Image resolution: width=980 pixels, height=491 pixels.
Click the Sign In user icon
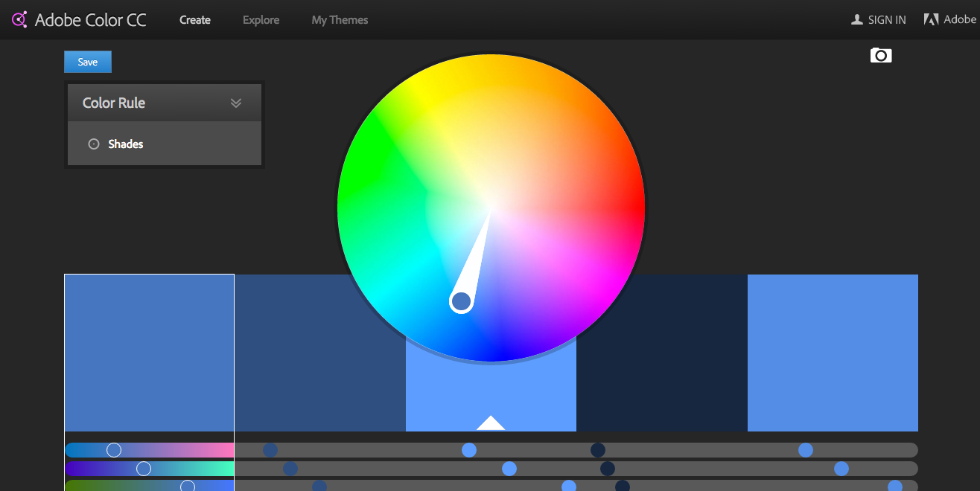[x=856, y=19]
